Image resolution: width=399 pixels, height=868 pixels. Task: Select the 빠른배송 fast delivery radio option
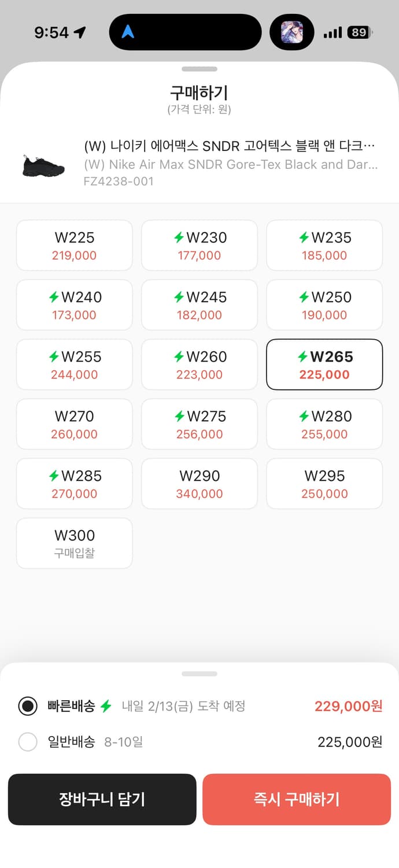click(x=28, y=706)
